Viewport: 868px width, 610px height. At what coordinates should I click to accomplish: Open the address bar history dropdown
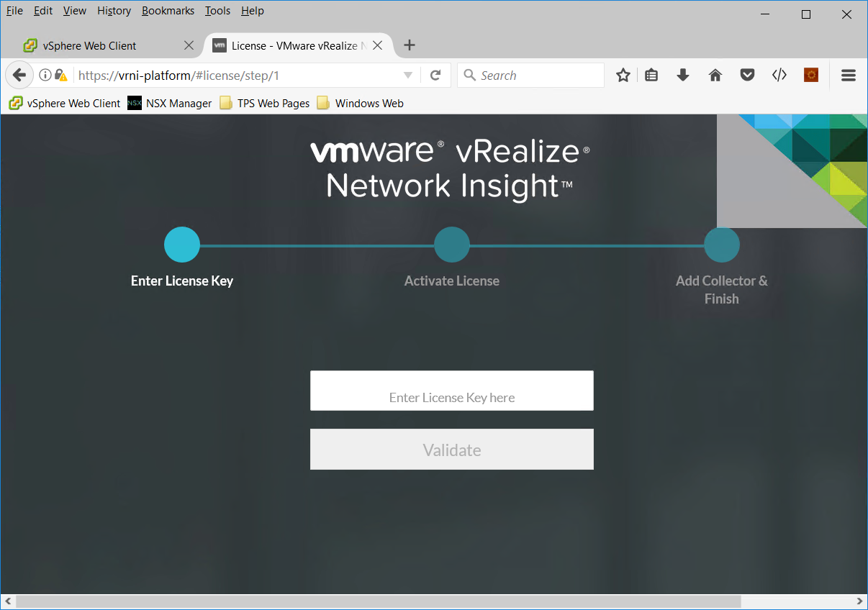(408, 75)
